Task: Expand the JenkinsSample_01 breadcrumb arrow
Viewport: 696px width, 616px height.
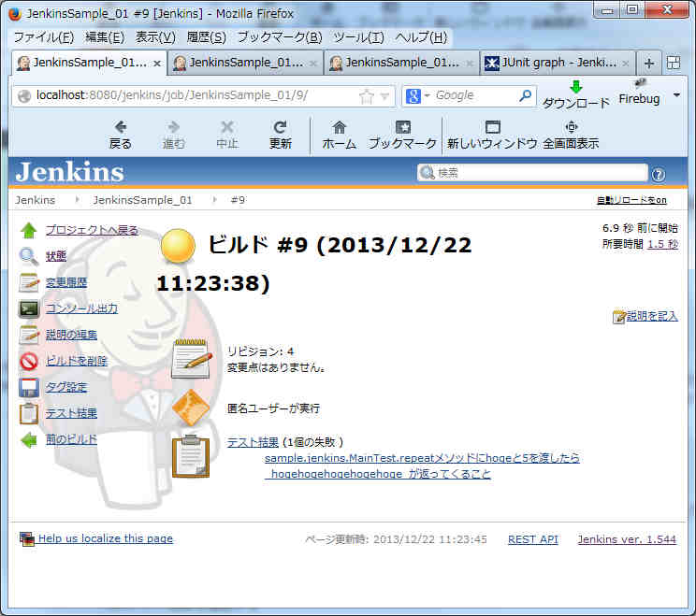Action: (214, 199)
